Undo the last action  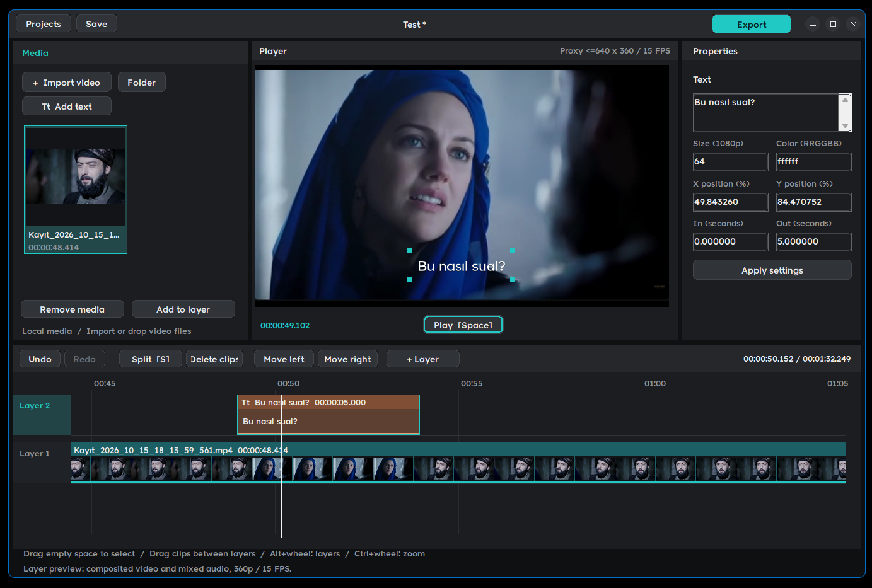point(40,359)
